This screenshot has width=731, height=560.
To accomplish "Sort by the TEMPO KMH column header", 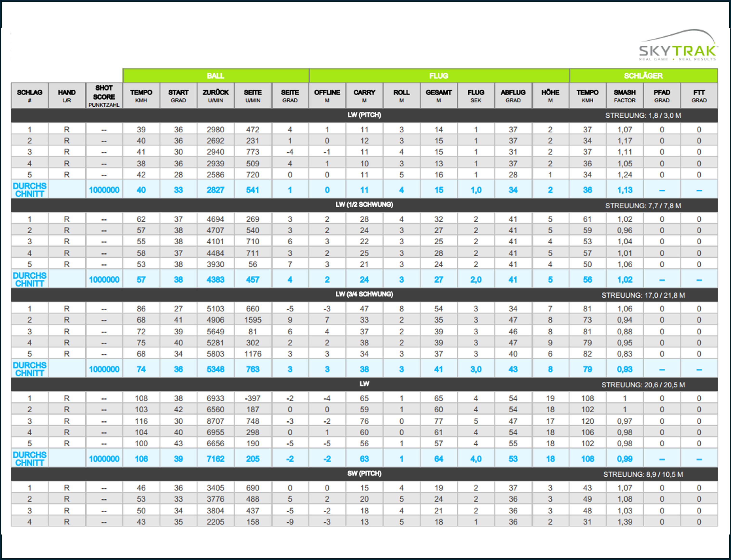I will tap(141, 96).
